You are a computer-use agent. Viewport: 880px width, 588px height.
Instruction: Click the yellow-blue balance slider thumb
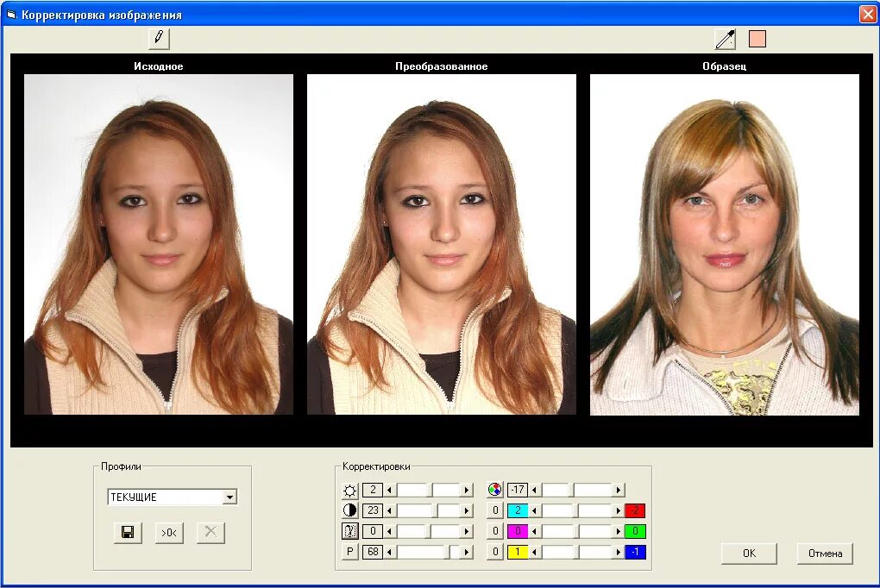(575, 552)
